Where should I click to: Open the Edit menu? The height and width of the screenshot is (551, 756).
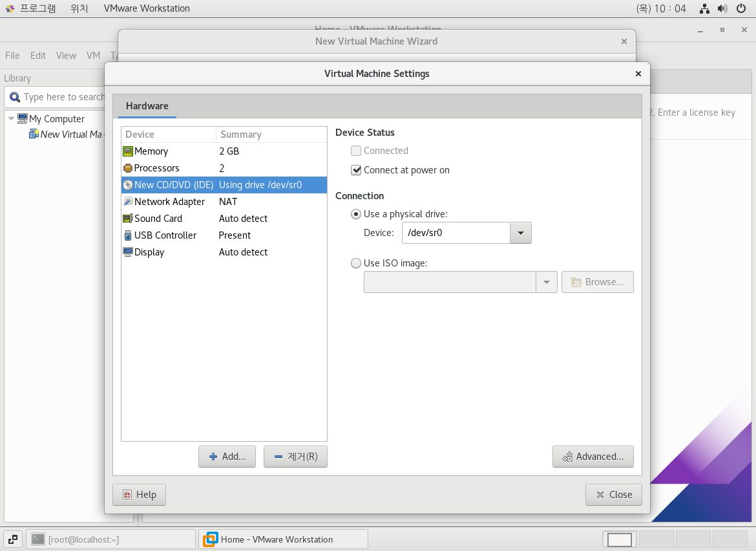38,56
